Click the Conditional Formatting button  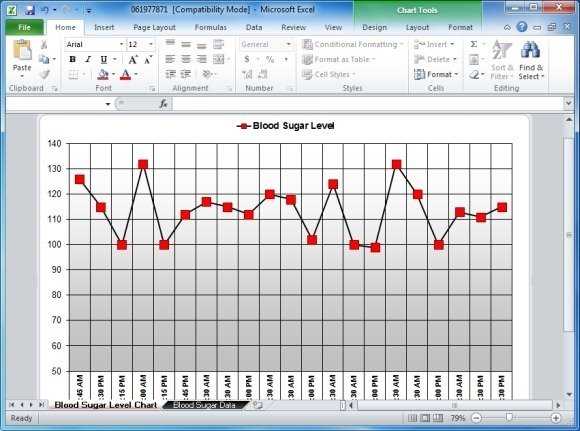pos(353,44)
